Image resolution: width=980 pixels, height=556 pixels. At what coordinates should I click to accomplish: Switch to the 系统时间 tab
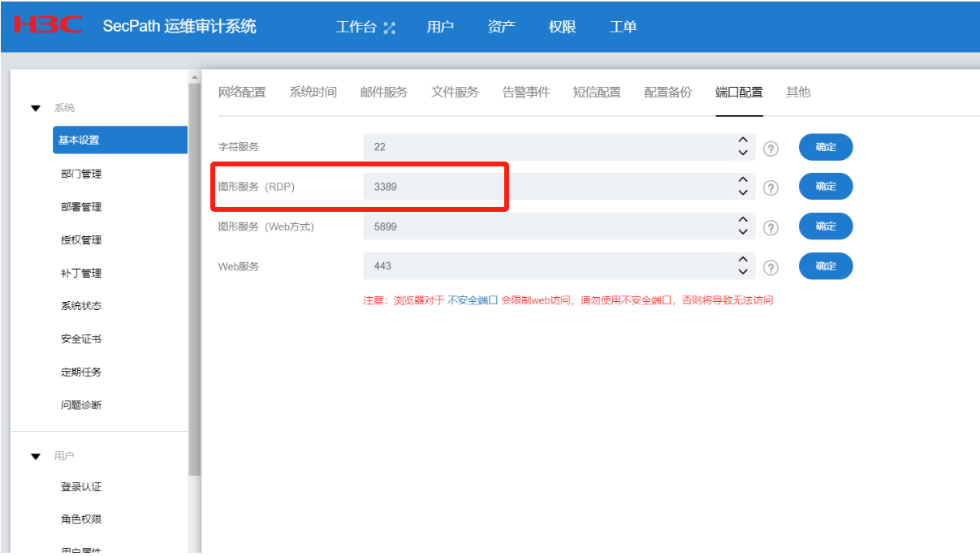pos(313,93)
